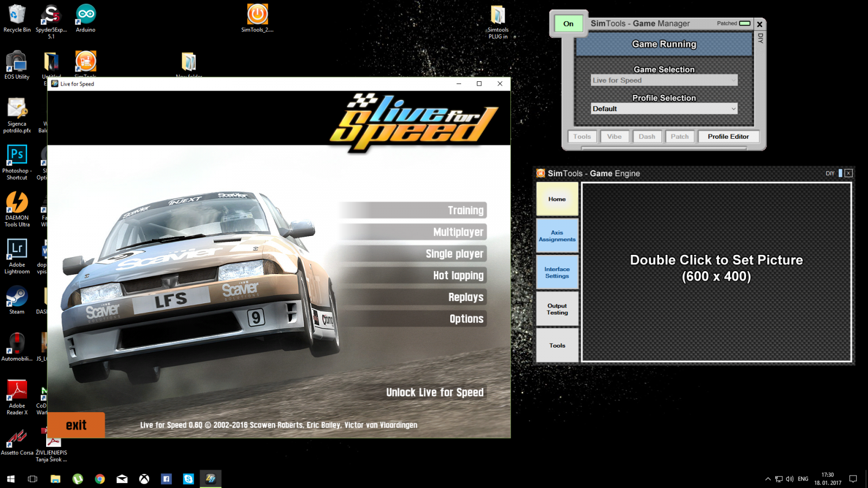Expand the DIY side tab in Game Manager
The image size is (868, 488).
click(760, 38)
